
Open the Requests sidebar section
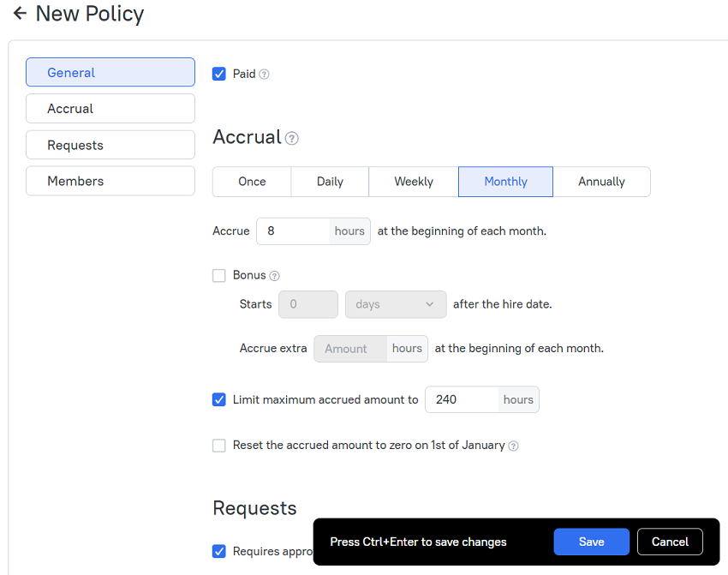pos(110,145)
